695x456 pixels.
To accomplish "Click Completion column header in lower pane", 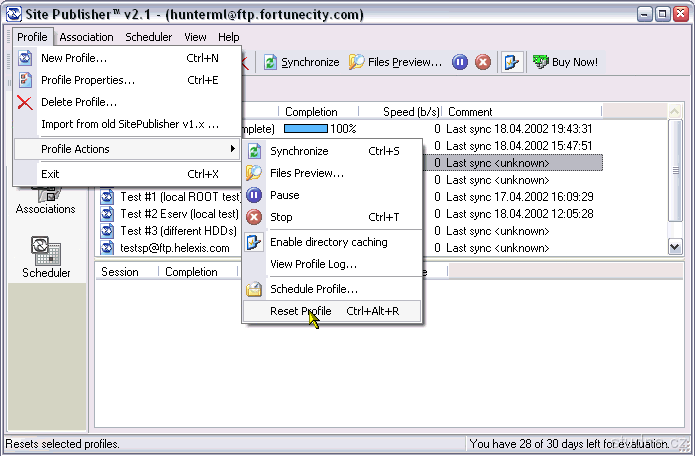I will (x=199, y=272).
